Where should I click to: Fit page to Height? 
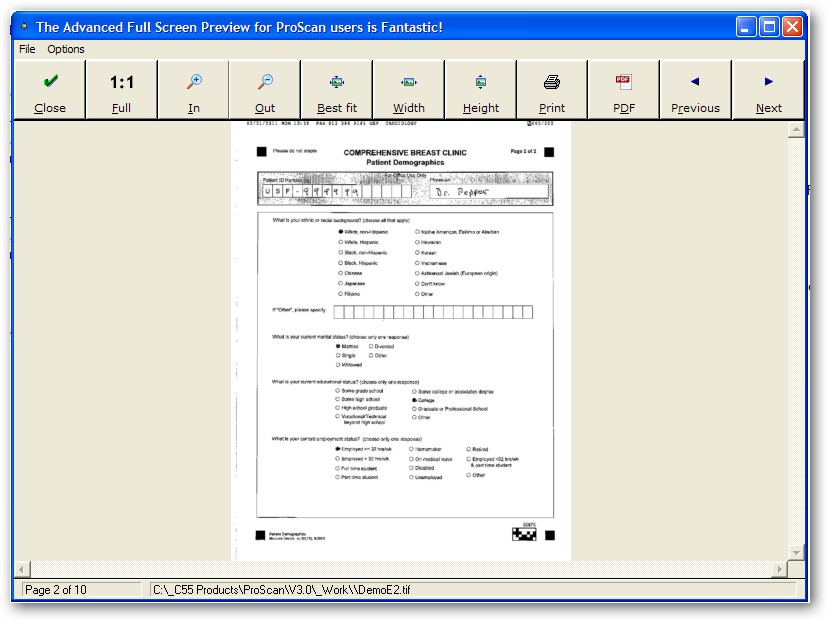point(481,90)
